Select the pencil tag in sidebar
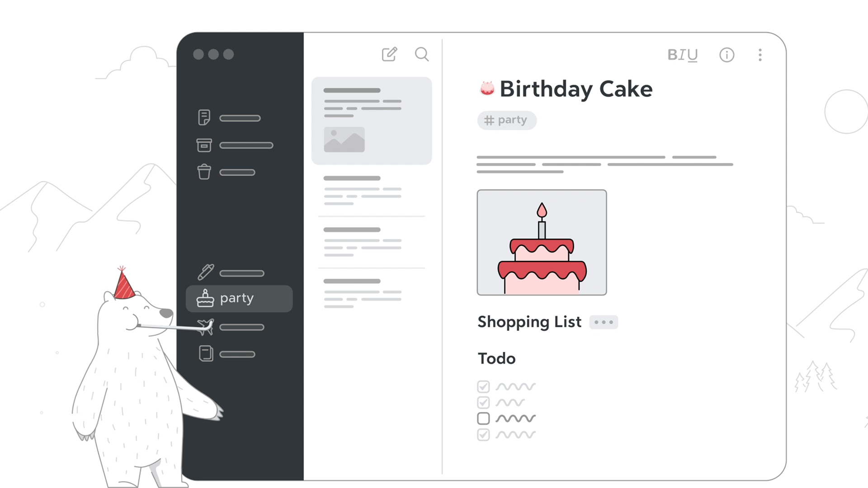Viewport: 868px width, 488px height. tap(206, 272)
